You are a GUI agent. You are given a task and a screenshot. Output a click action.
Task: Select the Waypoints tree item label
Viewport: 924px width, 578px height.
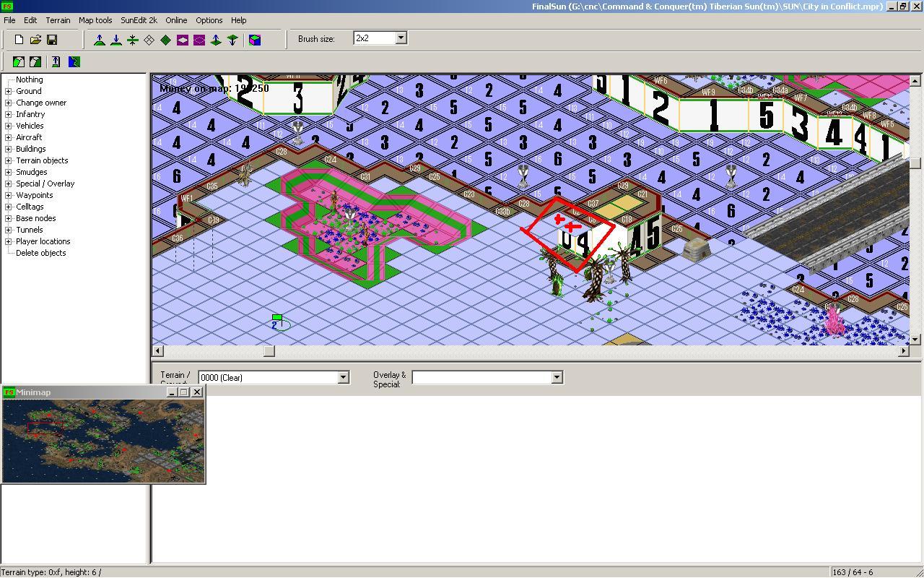tap(35, 195)
